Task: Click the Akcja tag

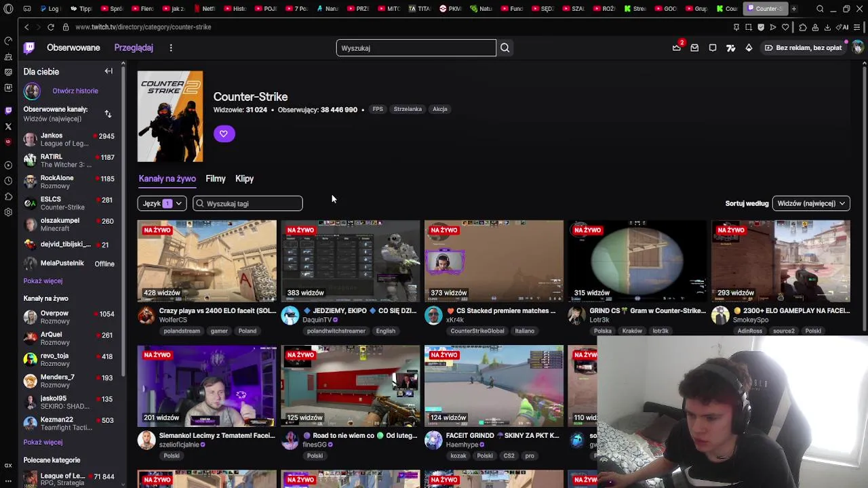Action: point(440,109)
